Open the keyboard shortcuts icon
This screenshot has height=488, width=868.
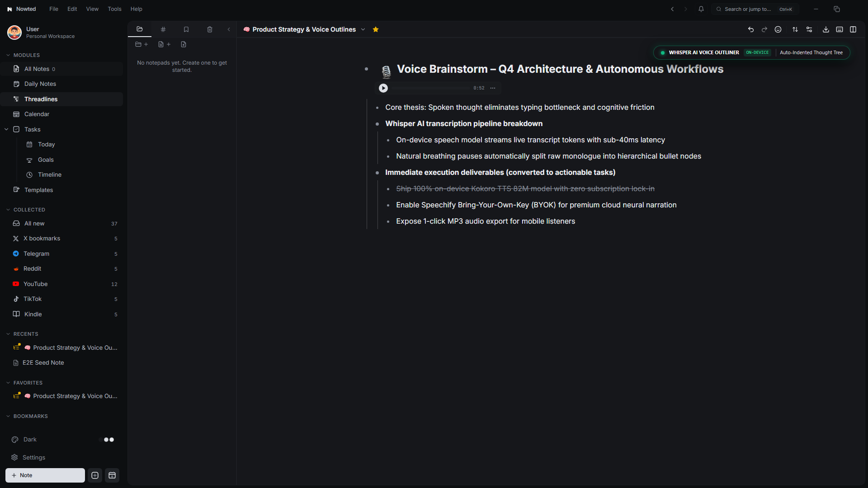click(840, 29)
